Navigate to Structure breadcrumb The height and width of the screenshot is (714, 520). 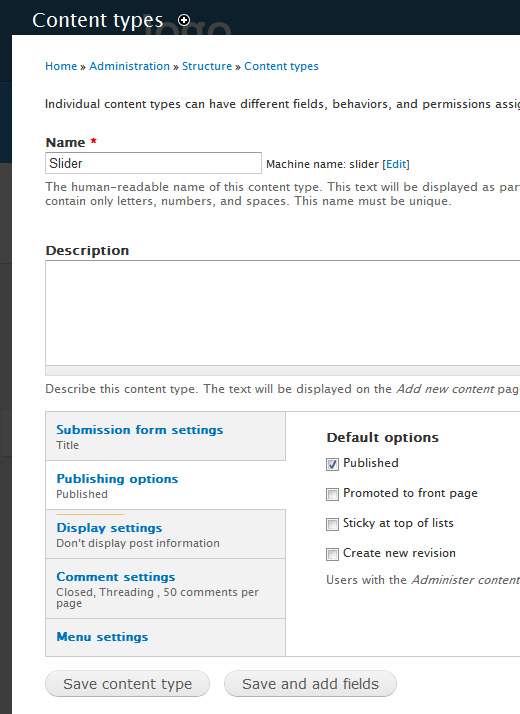(207, 66)
